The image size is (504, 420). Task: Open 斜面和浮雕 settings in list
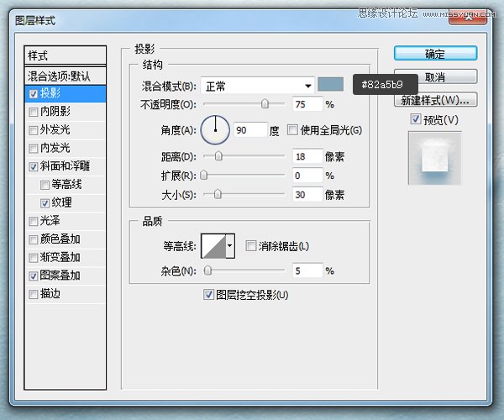(66, 166)
